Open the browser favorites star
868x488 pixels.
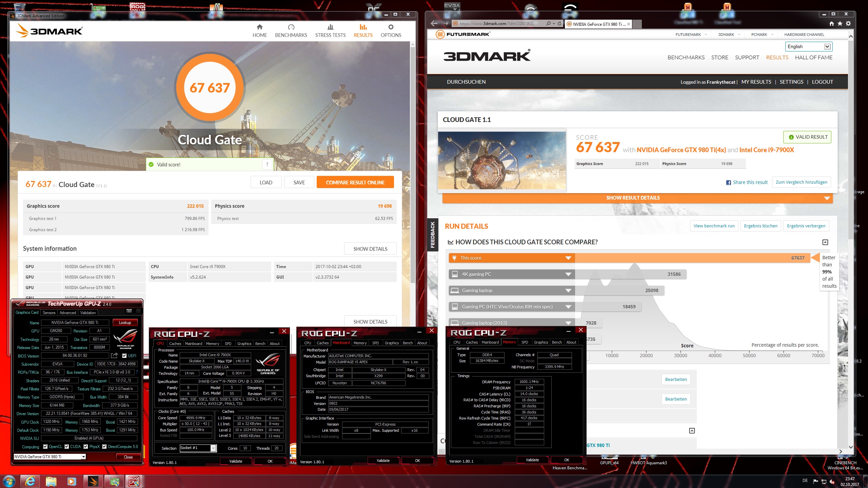point(840,24)
